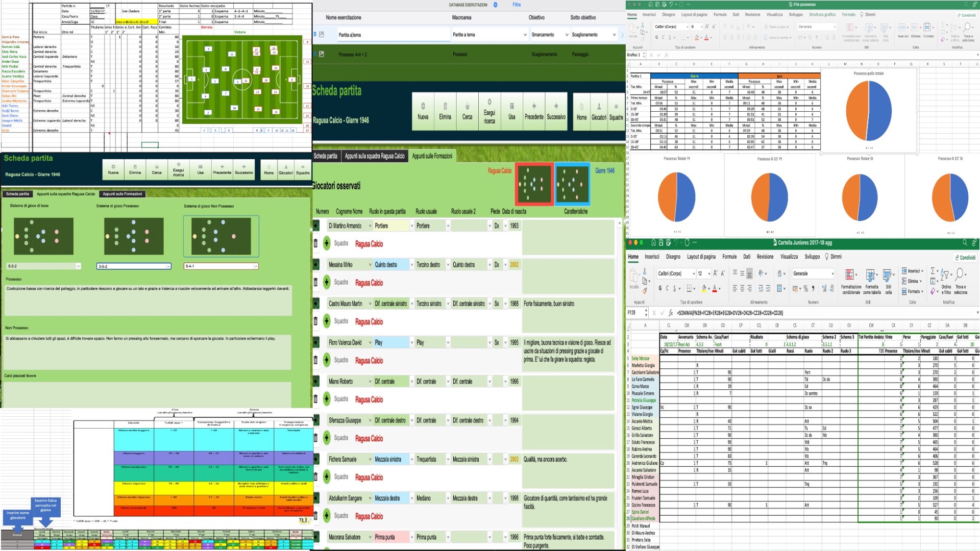The width and height of the screenshot is (980, 551).
Task: Click cut scissors icon in Cartella Juniores
Action: tap(644, 271)
